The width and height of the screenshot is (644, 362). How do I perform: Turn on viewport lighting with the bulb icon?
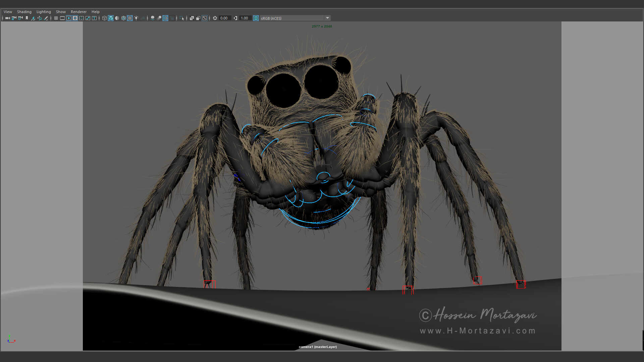(x=136, y=18)
